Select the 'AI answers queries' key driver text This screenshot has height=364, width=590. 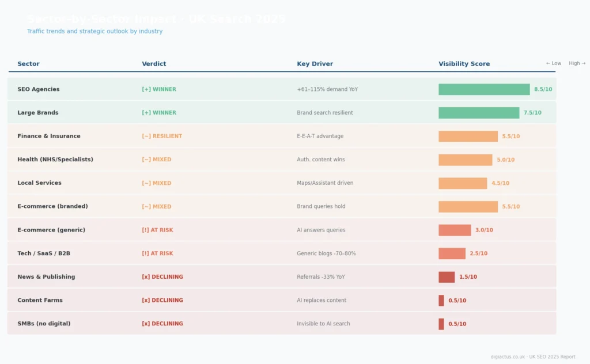click(321, 230)
